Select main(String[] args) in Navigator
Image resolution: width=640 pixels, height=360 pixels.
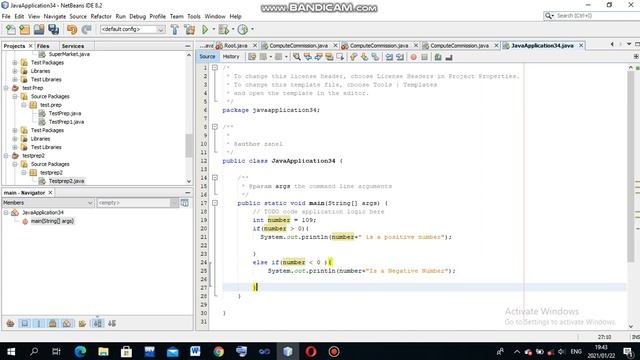pyautogui.click(x=52, y=221)
